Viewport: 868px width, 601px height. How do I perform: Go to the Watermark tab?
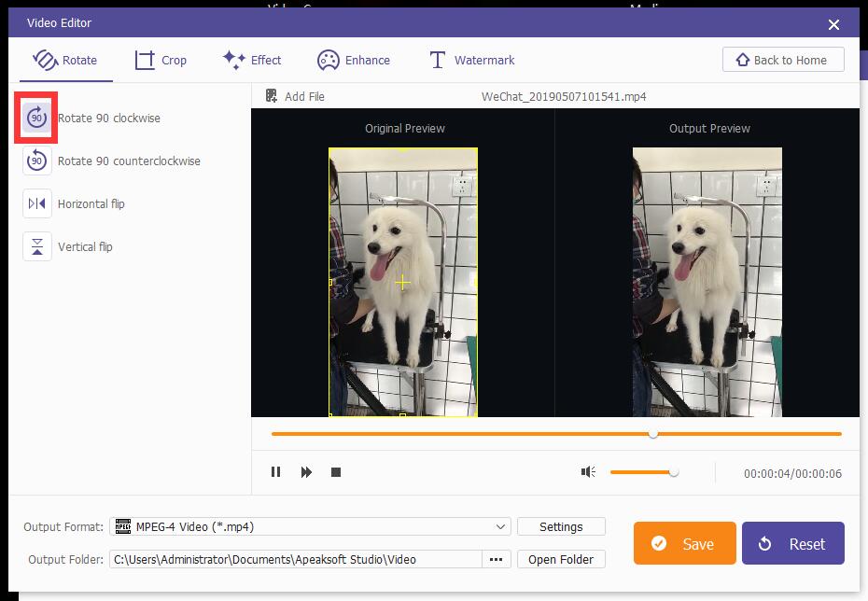pyautogui.click(x=472, y=61)
